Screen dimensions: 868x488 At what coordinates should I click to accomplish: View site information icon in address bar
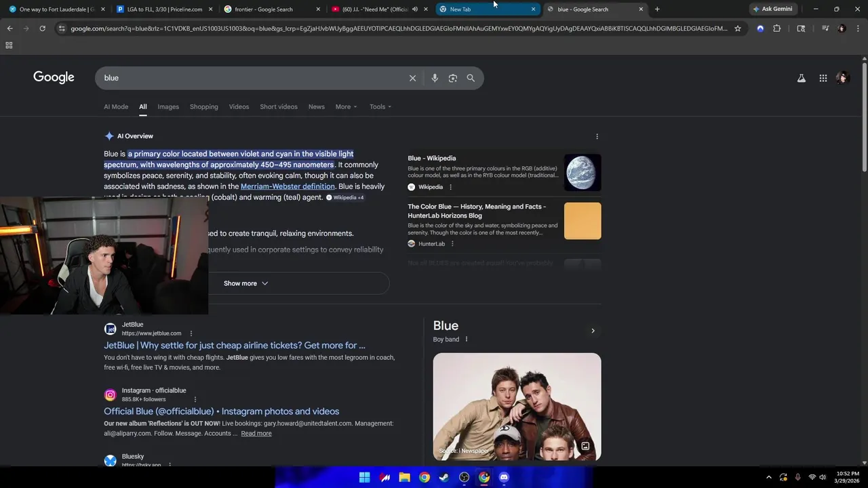pos(62,28)
